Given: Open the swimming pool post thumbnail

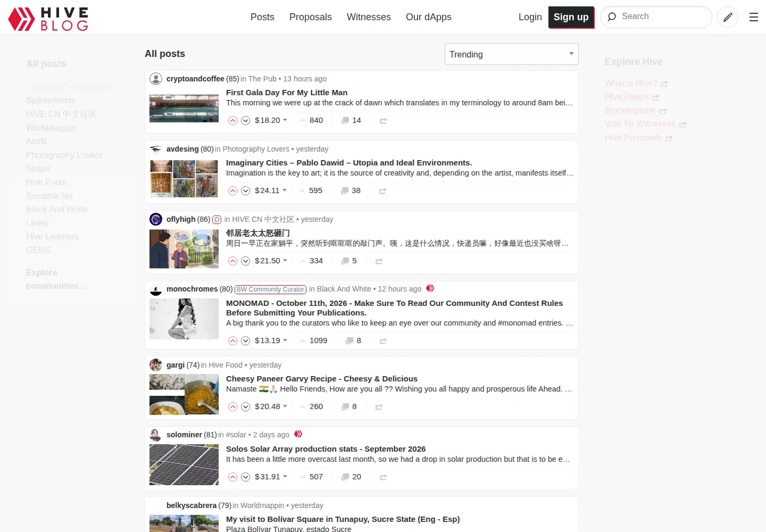Looking at the screenshot, I should click(x=184, y=109).
